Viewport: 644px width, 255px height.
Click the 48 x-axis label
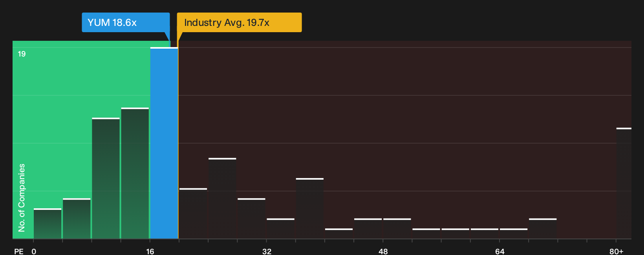point(383,251)
